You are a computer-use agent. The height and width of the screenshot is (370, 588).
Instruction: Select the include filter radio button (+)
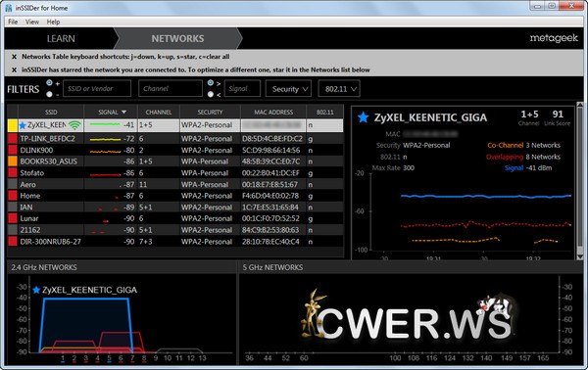[x=49, y=83]
